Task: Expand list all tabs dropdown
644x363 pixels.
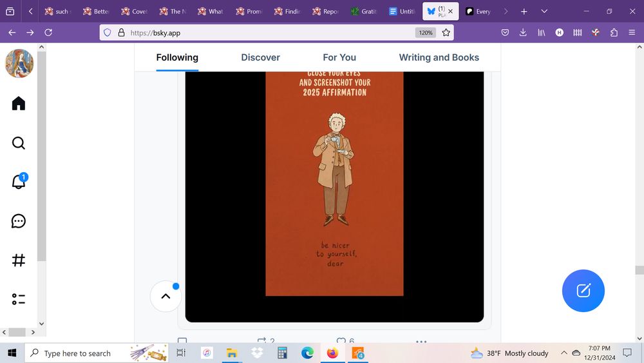Action: coord(544,12)
